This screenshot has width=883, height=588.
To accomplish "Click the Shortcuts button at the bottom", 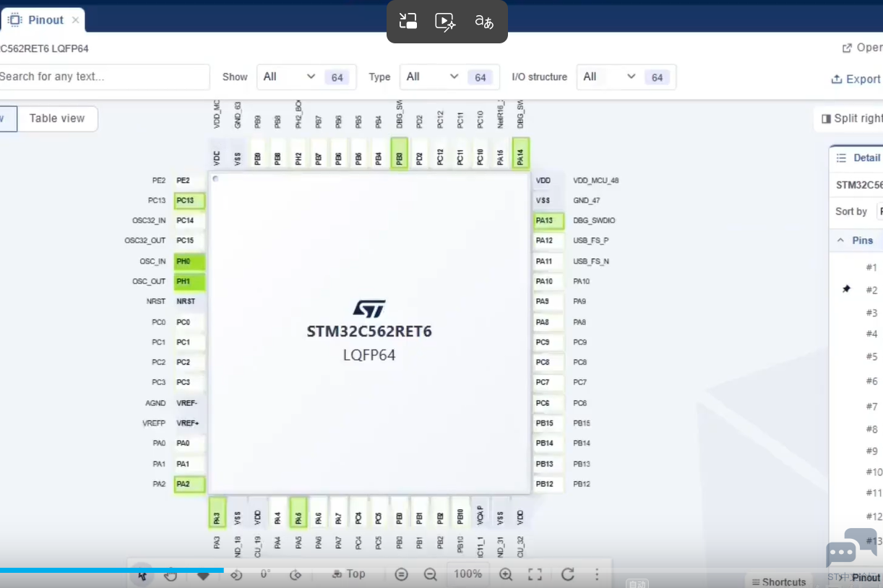I will (778, 581).
